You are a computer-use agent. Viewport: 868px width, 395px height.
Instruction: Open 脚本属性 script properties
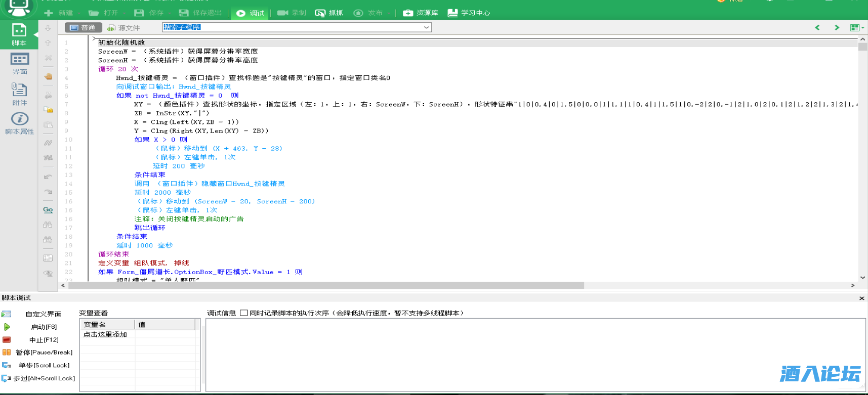[x=19, y=123]
